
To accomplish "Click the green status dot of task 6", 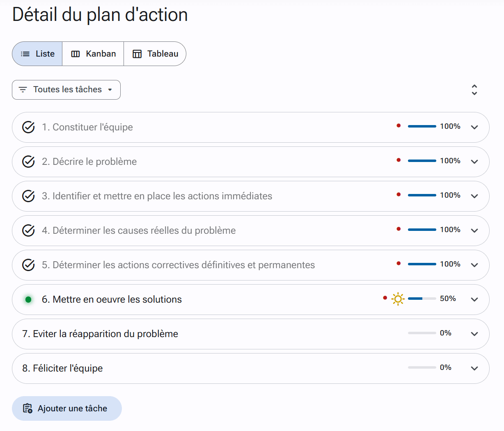I will point(28,300).
